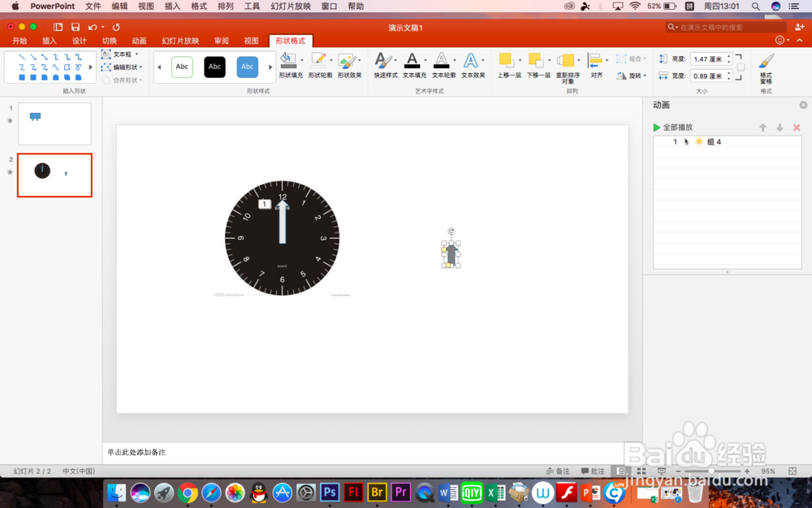Switch to the 开始 ribbon tab

(19, 41)
